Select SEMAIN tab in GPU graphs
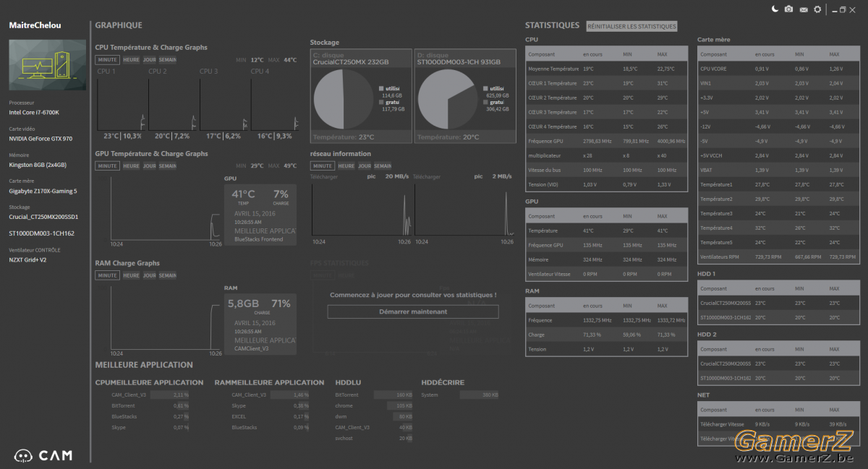The width and height of the screenshot is (868, 469). (x=167, y=165)
